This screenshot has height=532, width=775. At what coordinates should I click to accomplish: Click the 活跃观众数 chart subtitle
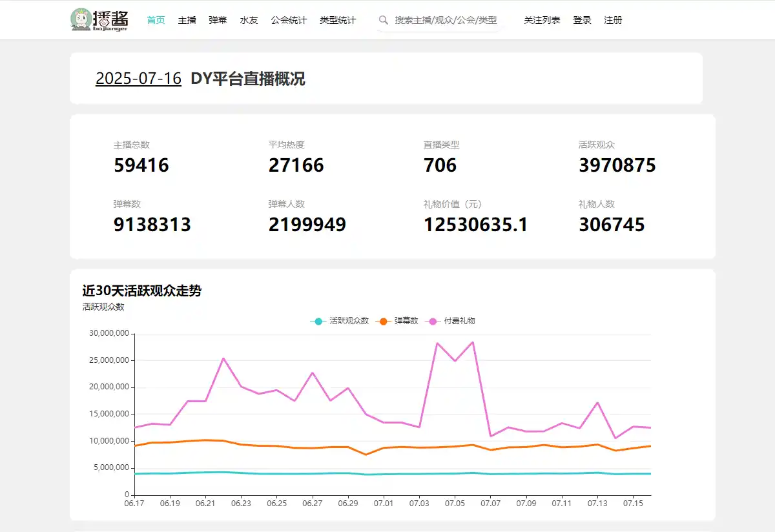tap(103, 307)
